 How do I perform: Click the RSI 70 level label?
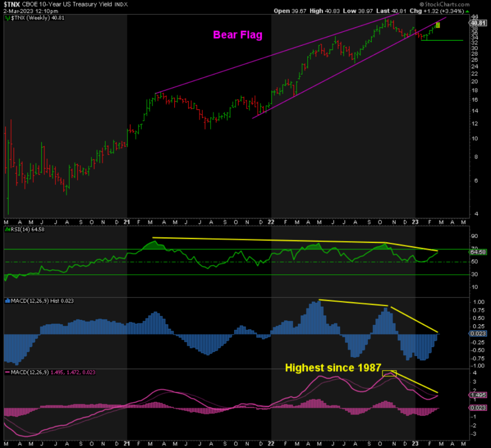click(x=474, y=248)
